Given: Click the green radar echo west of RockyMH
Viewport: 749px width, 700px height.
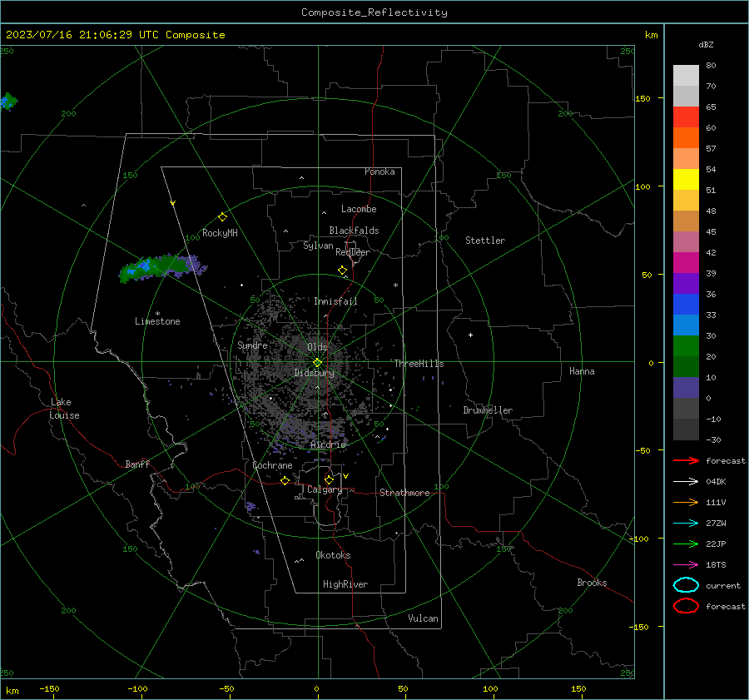Looking at the screenshot, I should point(162,268).
